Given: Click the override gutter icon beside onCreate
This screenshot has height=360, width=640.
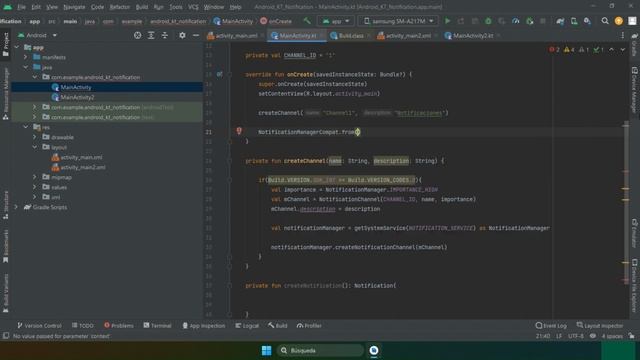Looking at the screenshot, I should (x=220, y=74).
